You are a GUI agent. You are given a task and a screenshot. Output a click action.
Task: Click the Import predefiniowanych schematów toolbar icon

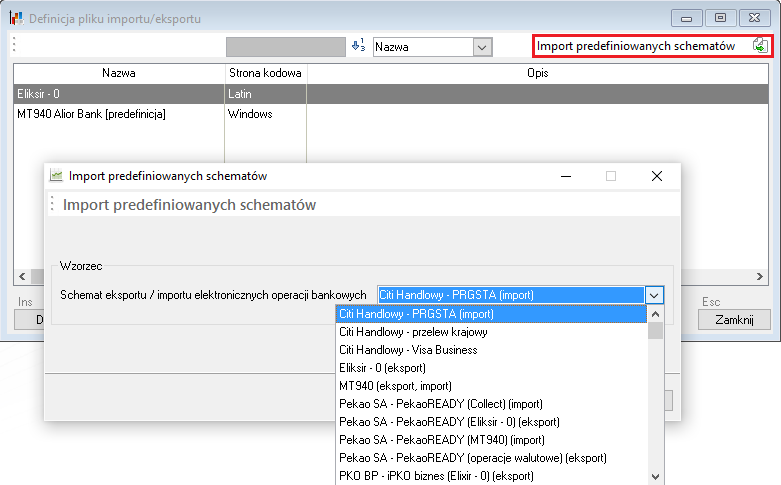760,46
